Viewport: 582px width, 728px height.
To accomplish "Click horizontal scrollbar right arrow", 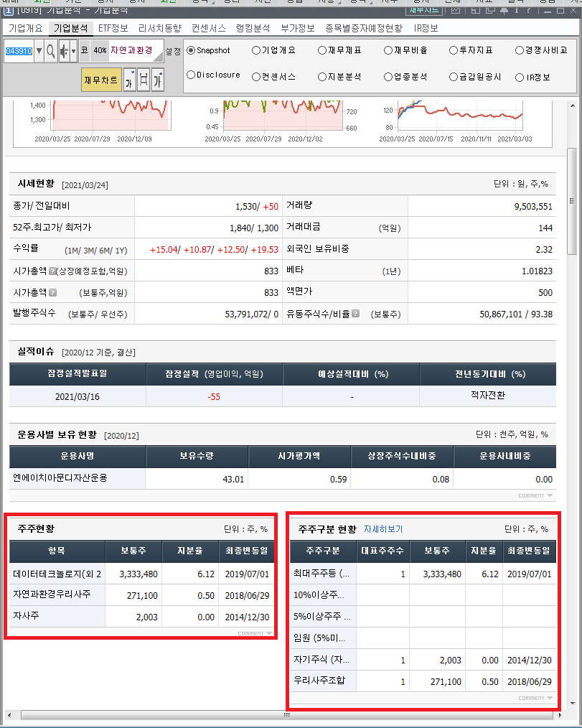I will coord(560,715).
